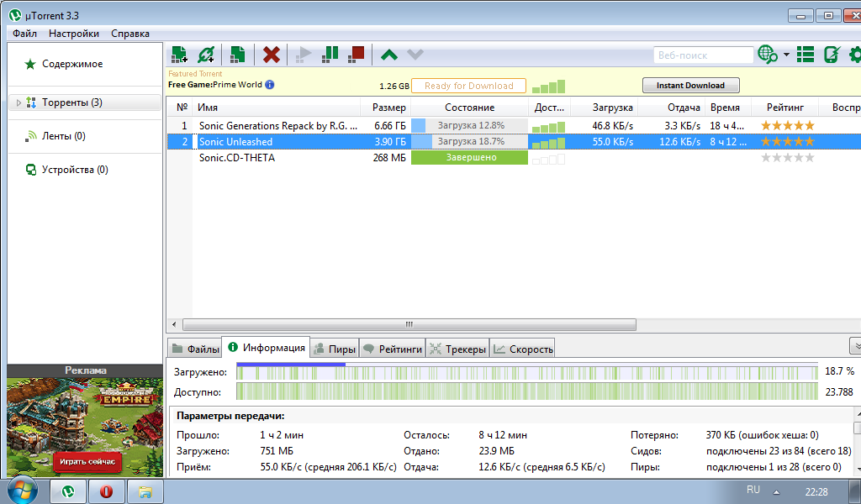Click the RU language indicator

753,490
